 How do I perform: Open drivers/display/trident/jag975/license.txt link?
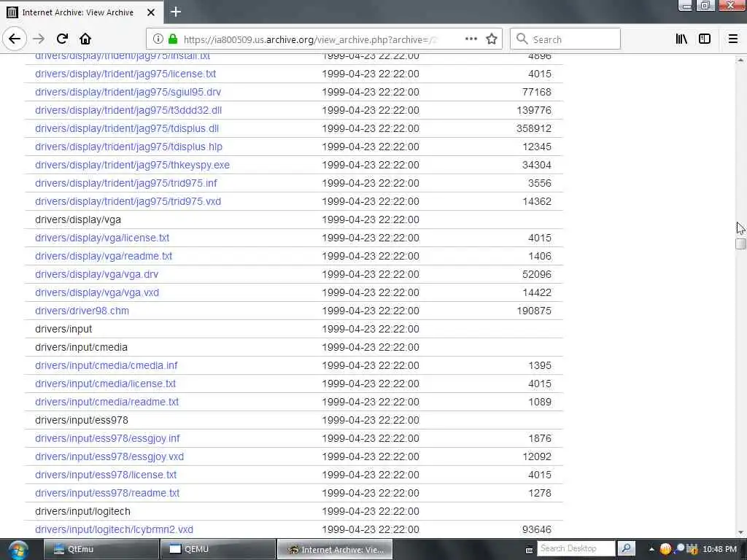pos(125,74)
